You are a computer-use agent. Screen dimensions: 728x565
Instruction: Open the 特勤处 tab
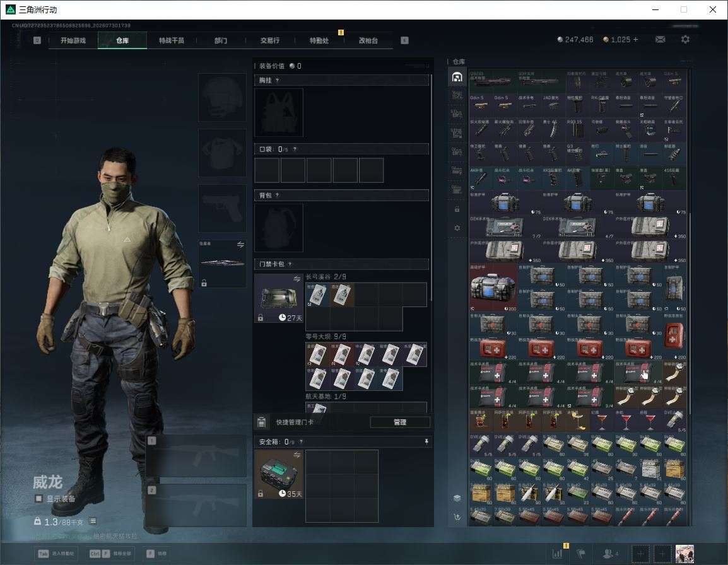(319, 40)
